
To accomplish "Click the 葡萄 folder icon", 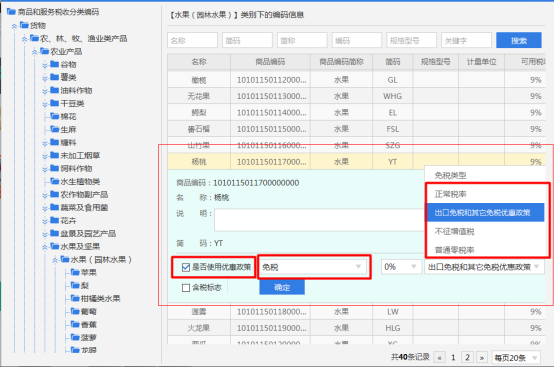I will [x=75, y=312].
